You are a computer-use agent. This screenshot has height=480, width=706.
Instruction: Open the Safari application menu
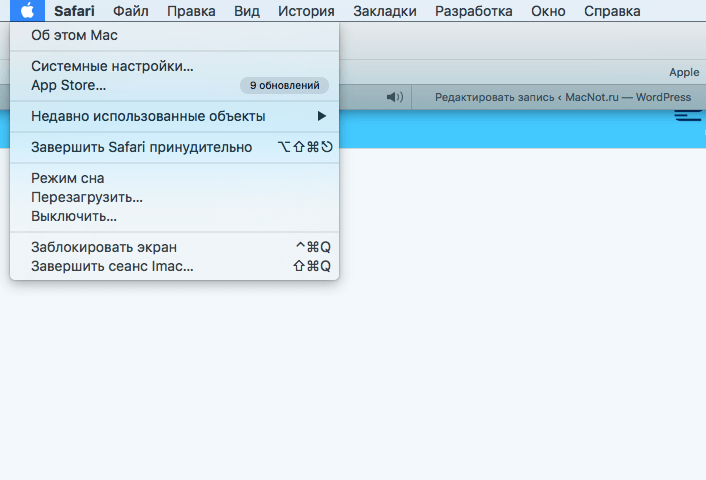click(74, 11)
